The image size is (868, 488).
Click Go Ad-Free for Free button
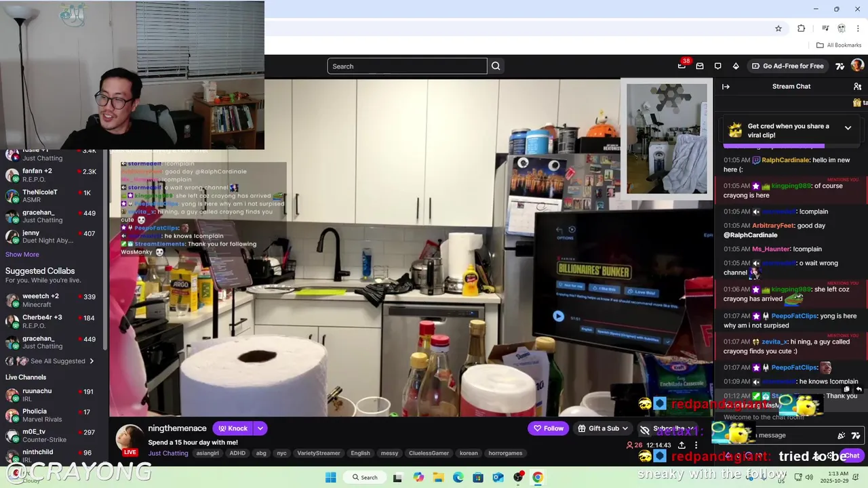787,66
